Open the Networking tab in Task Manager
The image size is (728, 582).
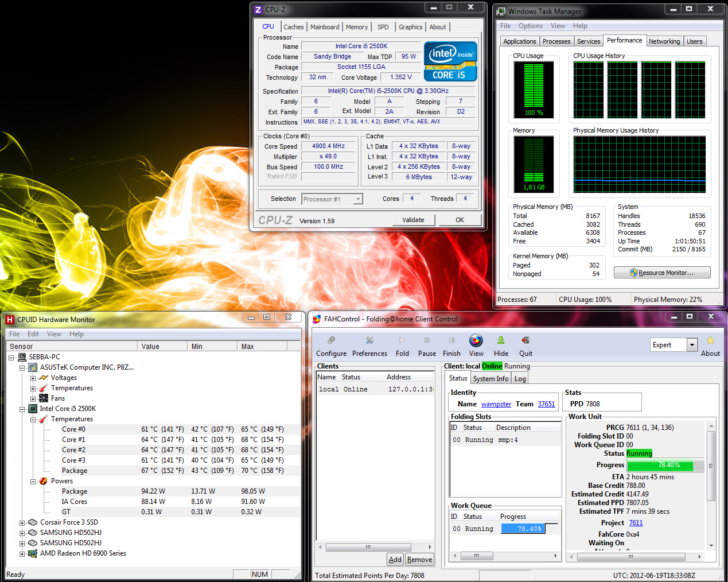[x=664, y=41]
